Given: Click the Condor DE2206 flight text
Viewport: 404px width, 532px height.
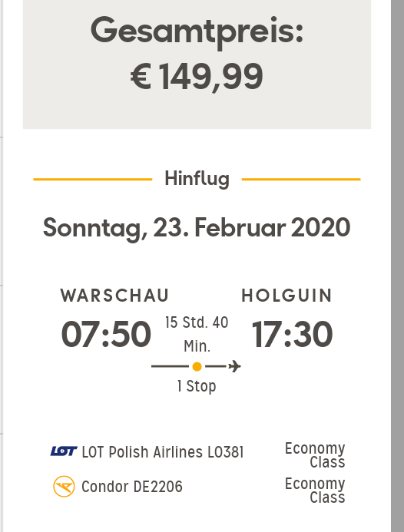Looking at the screenshot, I should 132,487.
